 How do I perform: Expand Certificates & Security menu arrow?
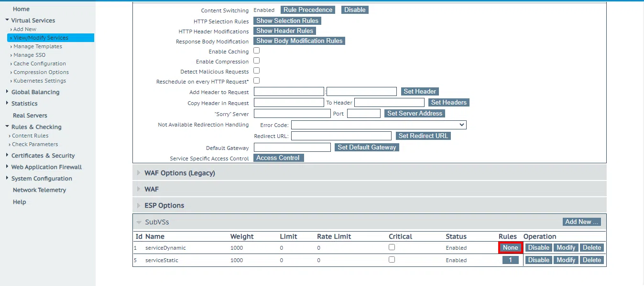click(x=7, y=155)
